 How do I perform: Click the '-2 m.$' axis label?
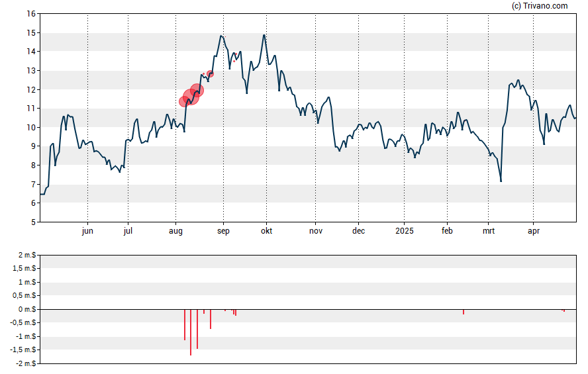coord(26,363)
